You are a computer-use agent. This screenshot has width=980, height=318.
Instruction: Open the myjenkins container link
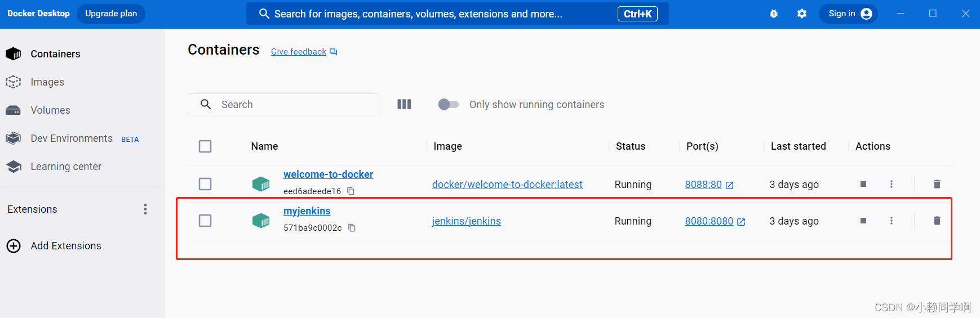[x=307, y=211]
